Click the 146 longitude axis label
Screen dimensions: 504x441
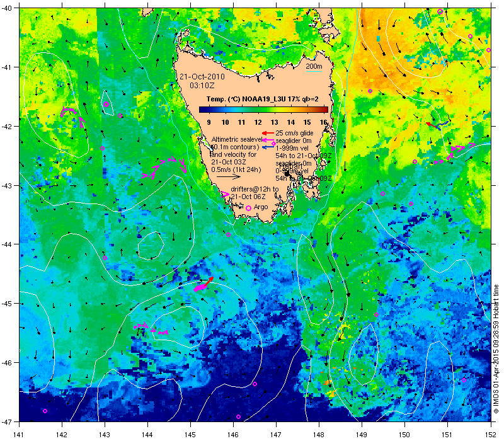[x=233, y=435]
